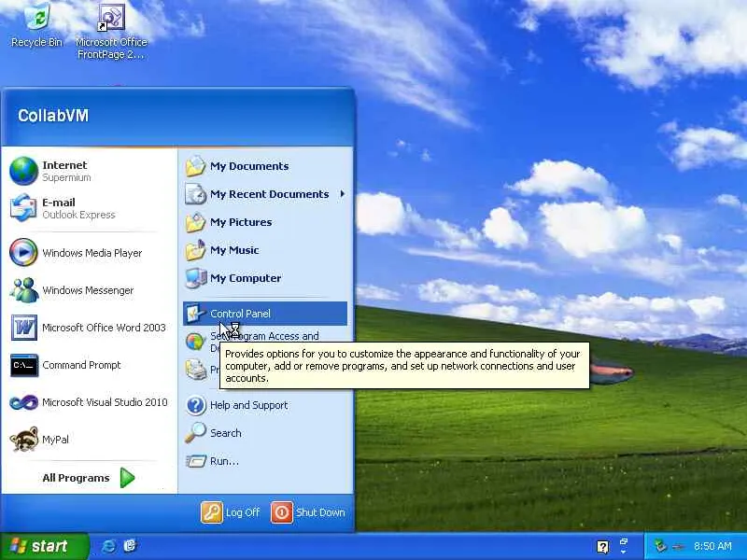Open My Computer icon
This screenshot has width=747, height=560.
pyautogui.click(x=195, y=278)
